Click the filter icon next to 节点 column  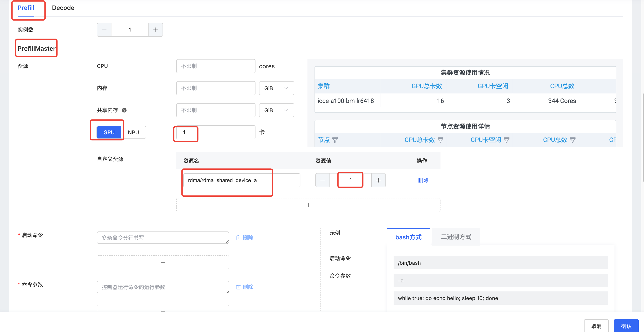[x=335, y=140]
